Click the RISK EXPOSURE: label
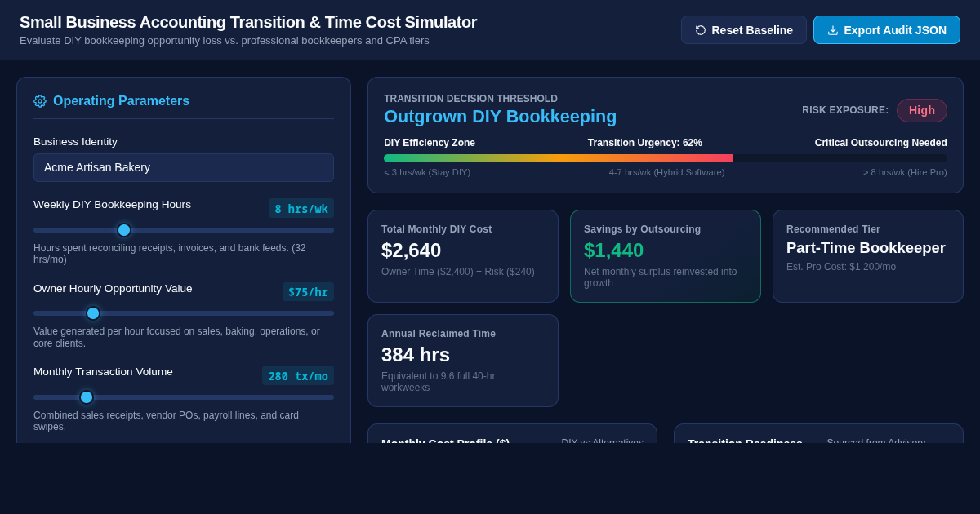This screenshot has height=514, width=980. (845, 110)
